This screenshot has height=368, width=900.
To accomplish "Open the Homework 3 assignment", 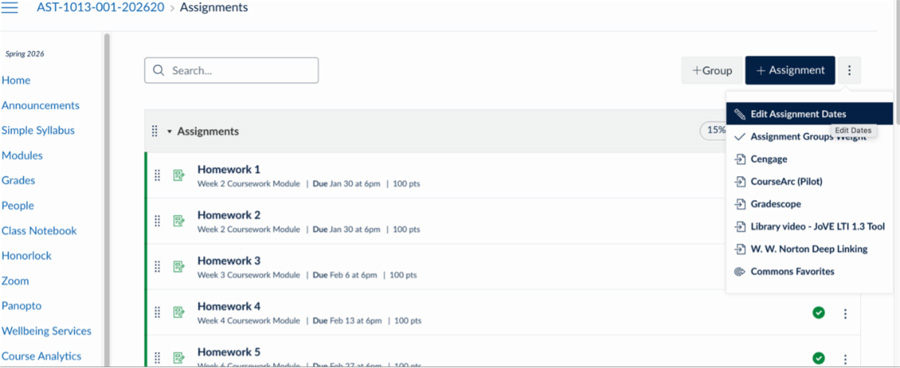I will tap(228, 261).
